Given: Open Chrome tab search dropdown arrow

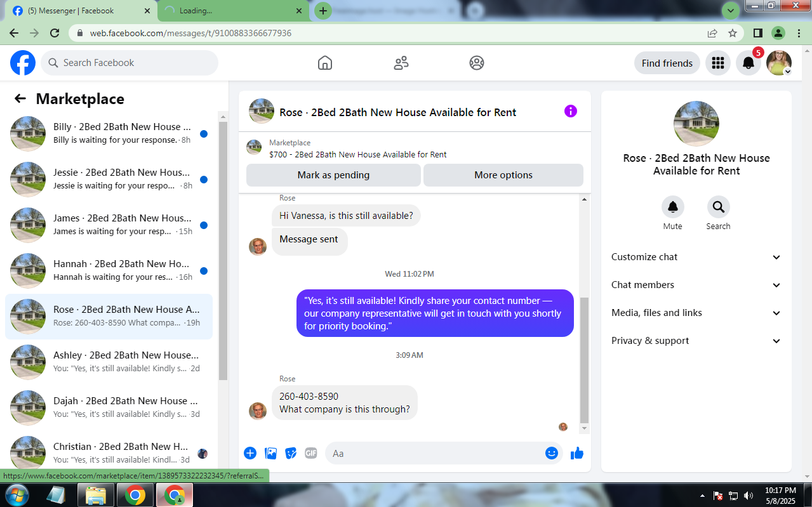Looking at the screenshot, I should tap(731, 10).
